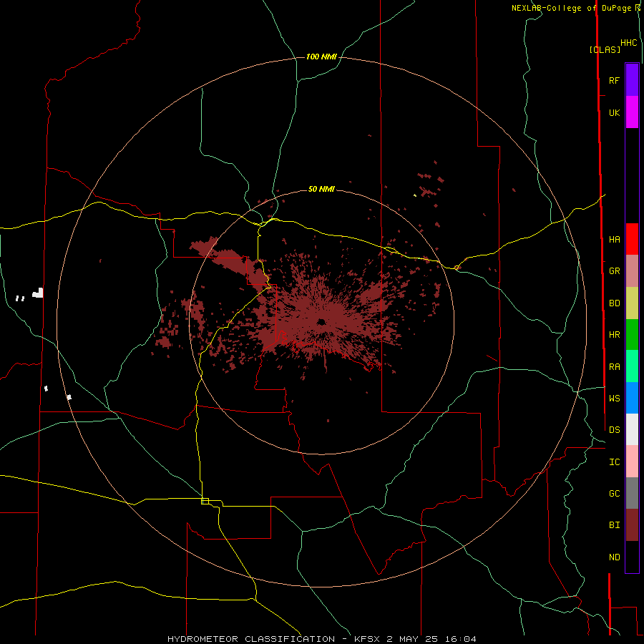The image size is (644, 644).
Task: Click the [CLAS] legend heading
Action: pyautogui.click(x=605, y=49)
